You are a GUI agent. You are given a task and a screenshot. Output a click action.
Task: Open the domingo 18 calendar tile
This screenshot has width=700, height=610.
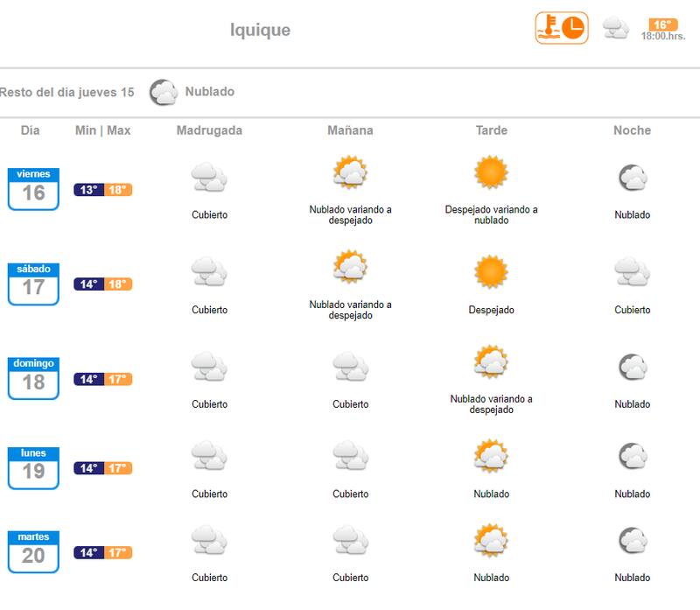(x=33, y=378)
